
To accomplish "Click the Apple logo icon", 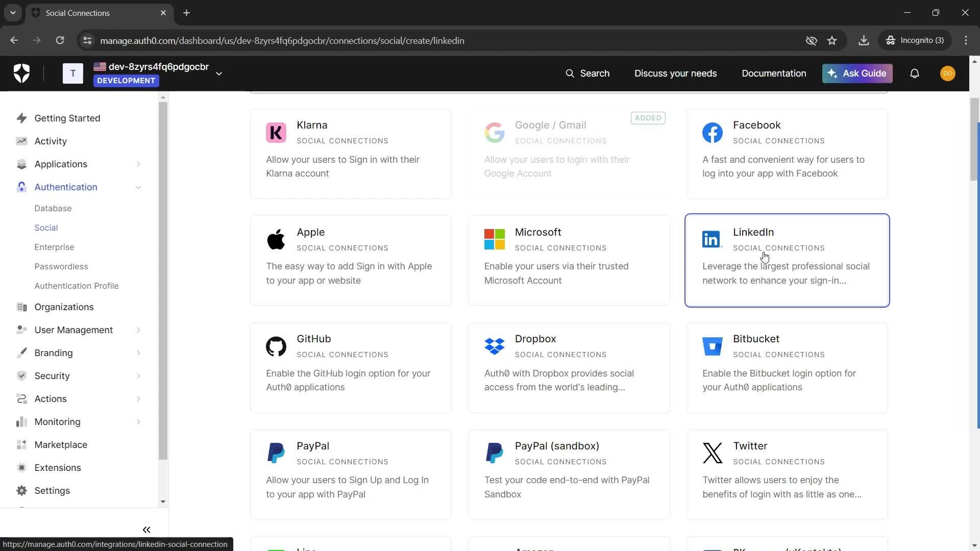I will coord(276,239).
